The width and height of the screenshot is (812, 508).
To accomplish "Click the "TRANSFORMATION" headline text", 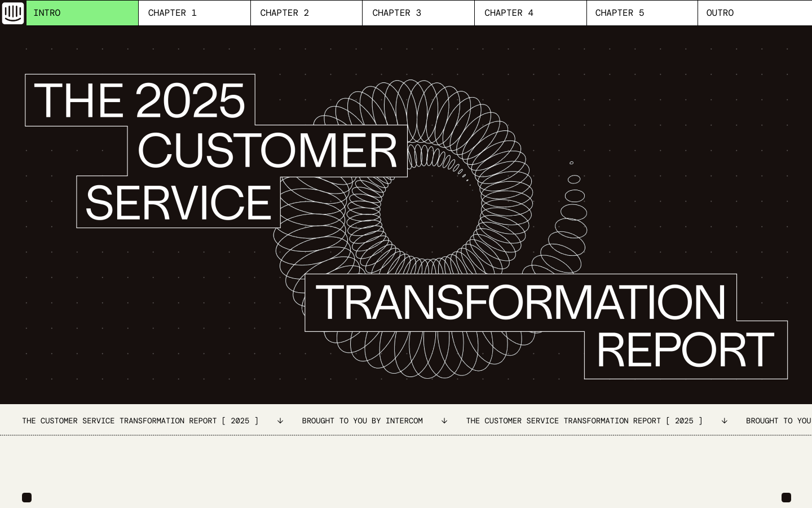I will coord(520,303).
